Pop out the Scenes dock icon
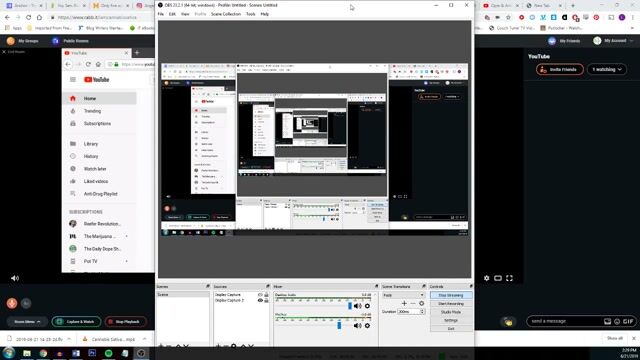Viewport: 640px width, 360px height. [x=208, y=287]
